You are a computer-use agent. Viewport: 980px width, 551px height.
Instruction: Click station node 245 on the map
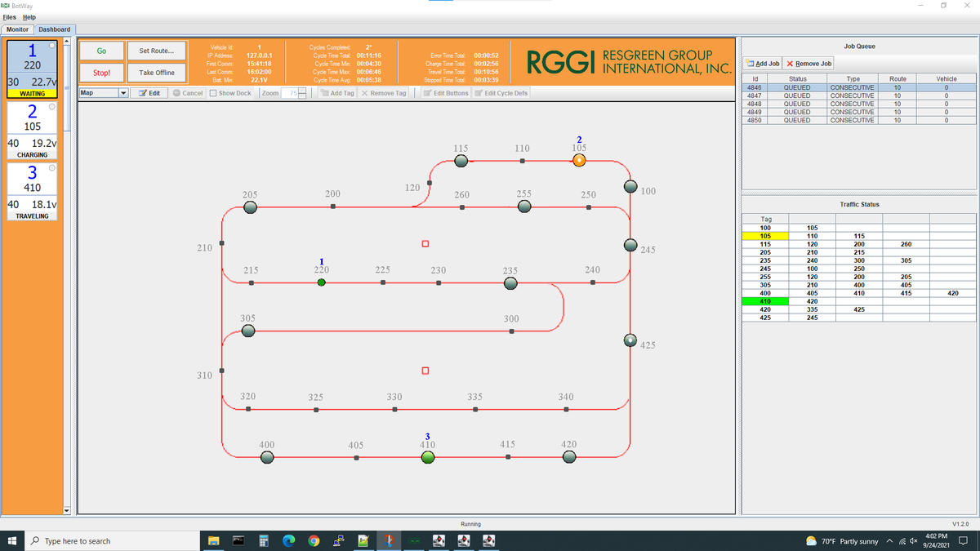click(630, 245)
